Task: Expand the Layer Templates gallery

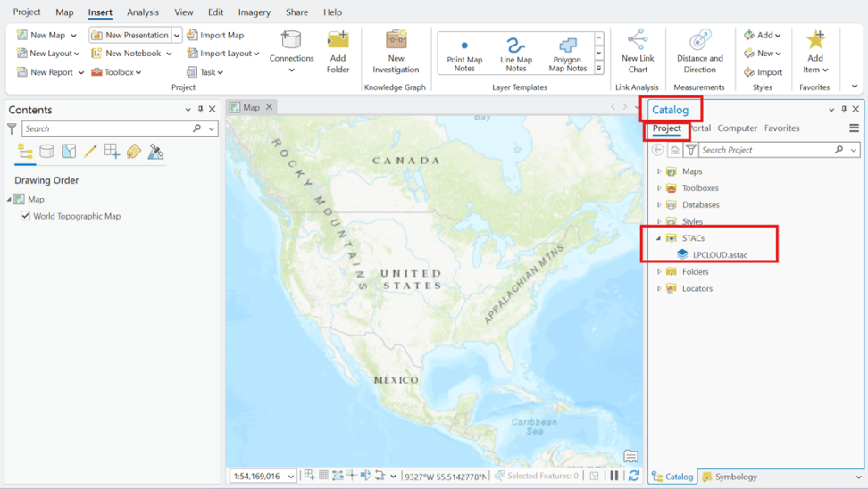Action: point(599,68)
